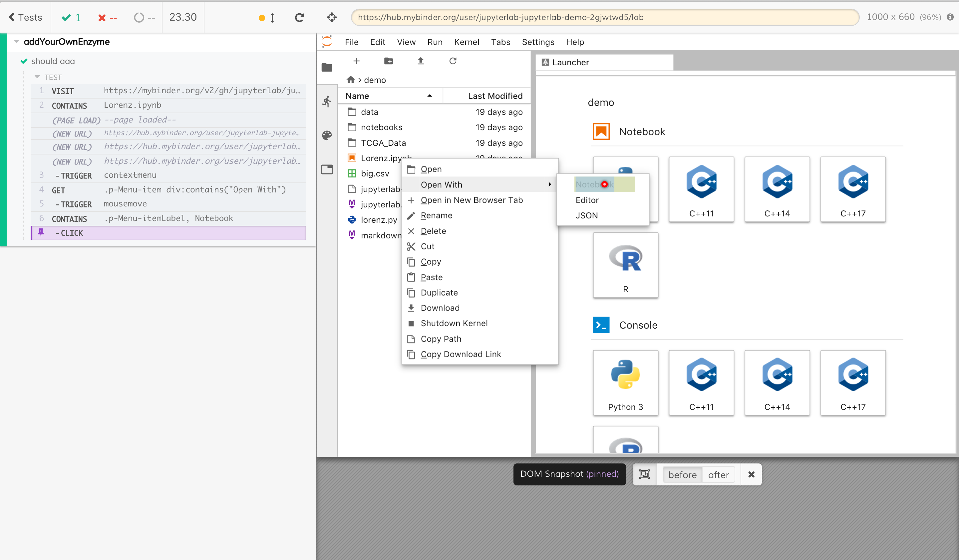
Task: Click the URL address field
Action: click(605, 17)
